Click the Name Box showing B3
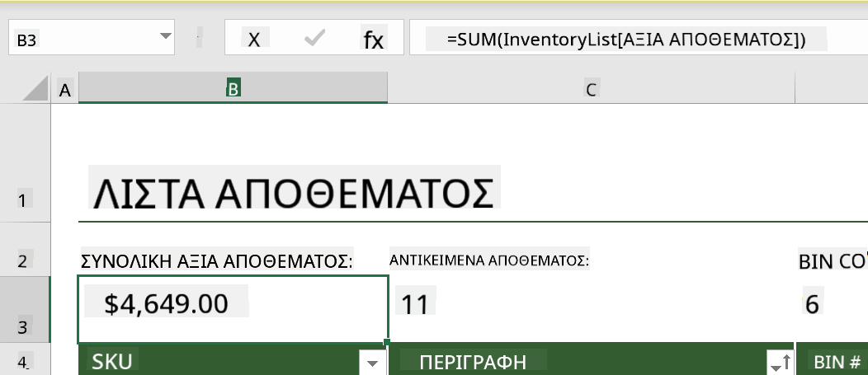This screenshot has width=868, height=375. (x=83, y=38)
